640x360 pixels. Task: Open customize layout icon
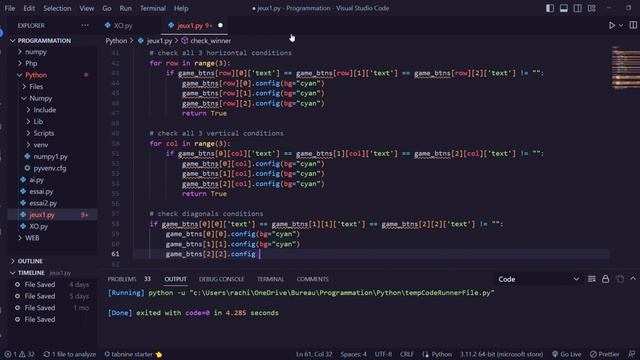click(x=591, y=8)
